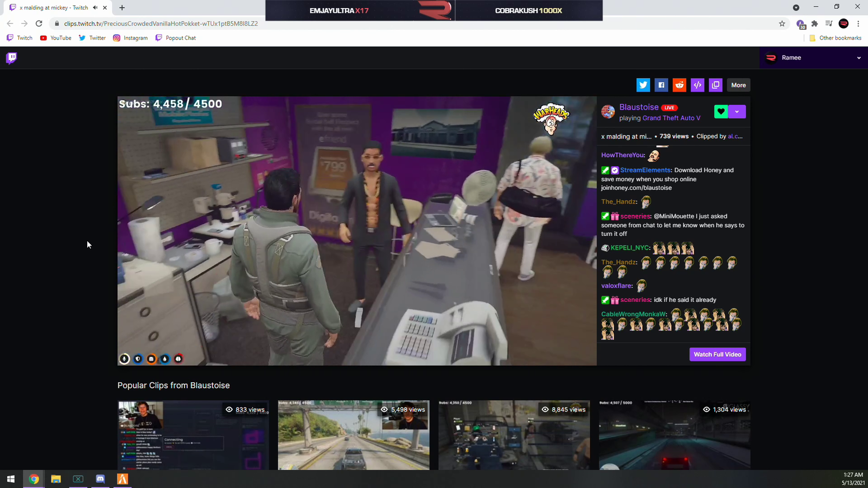Open Chrome from the taskbar
The width and height of the screenshot is (868, 488).
click(x=34, y=479)
